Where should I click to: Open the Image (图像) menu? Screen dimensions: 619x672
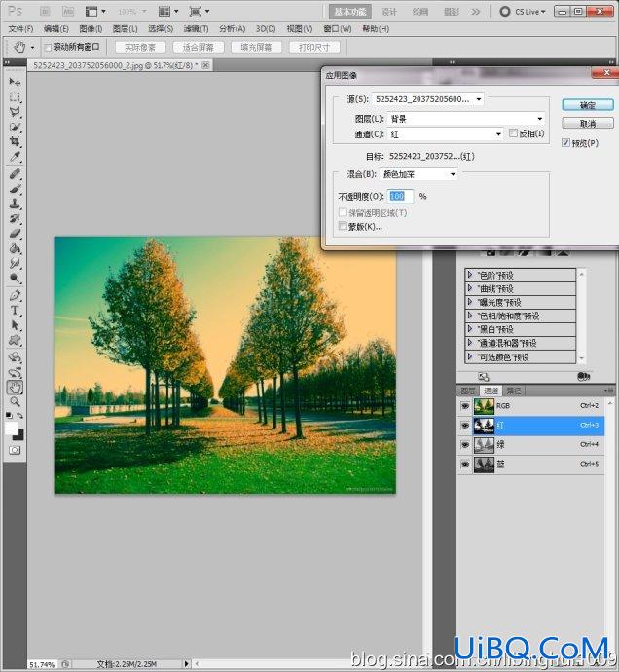[91, 28]
